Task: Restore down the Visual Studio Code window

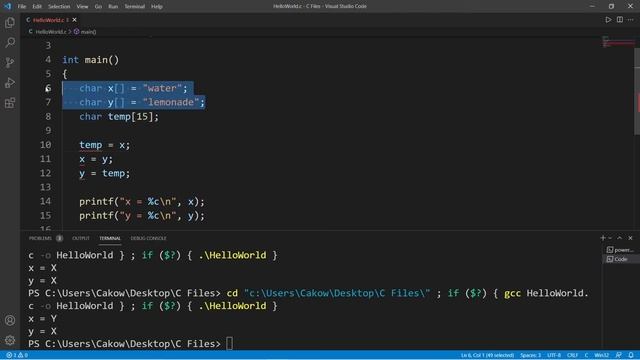Action: tap(611, 6)
